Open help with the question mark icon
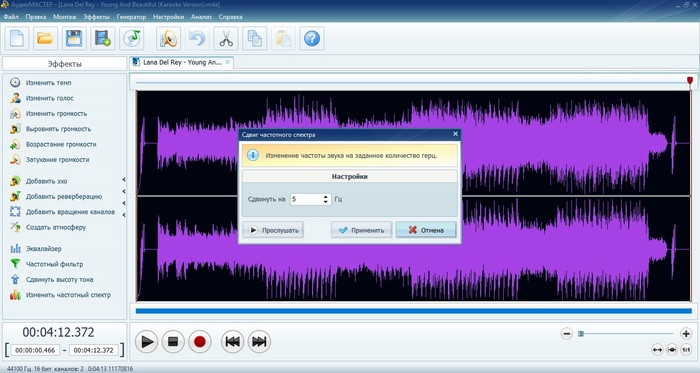Image resolution: width=700 pixels, height=373 pixels. (x=312, y=38)
